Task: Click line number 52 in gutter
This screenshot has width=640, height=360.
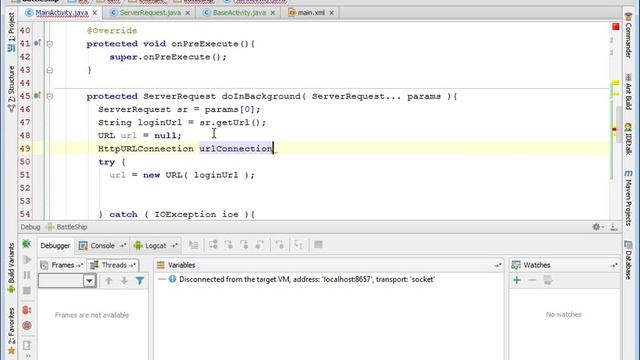Action: coord(25,188)
